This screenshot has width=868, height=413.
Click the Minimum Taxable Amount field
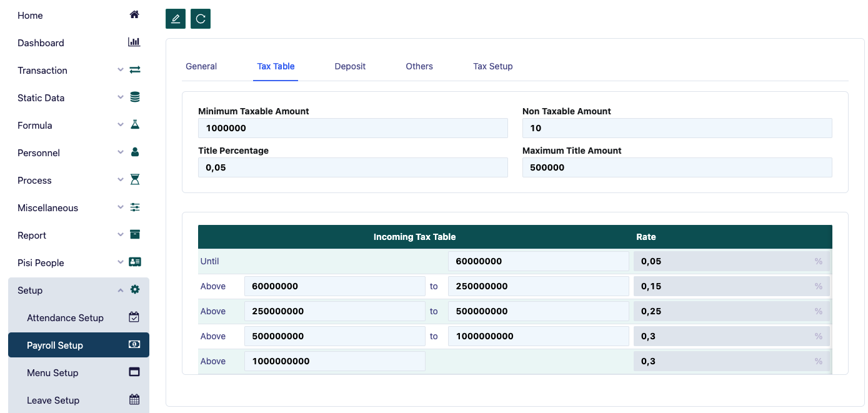tap(352, 128)
